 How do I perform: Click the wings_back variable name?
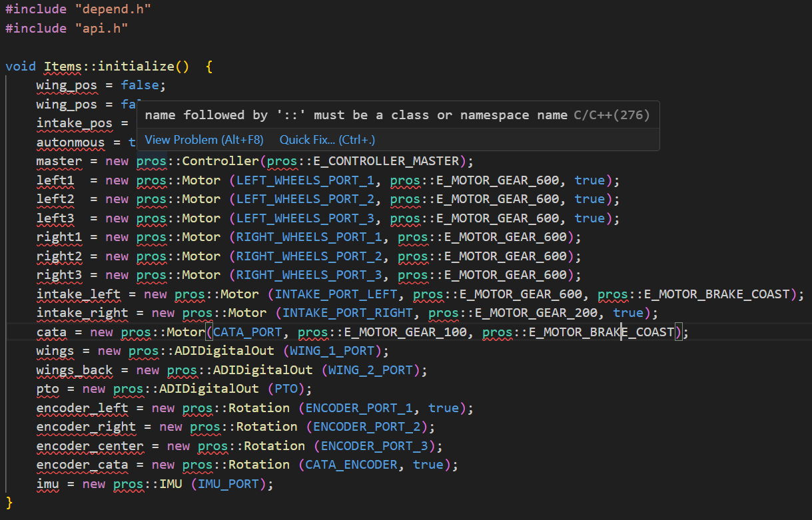click(x=75, y=370)
